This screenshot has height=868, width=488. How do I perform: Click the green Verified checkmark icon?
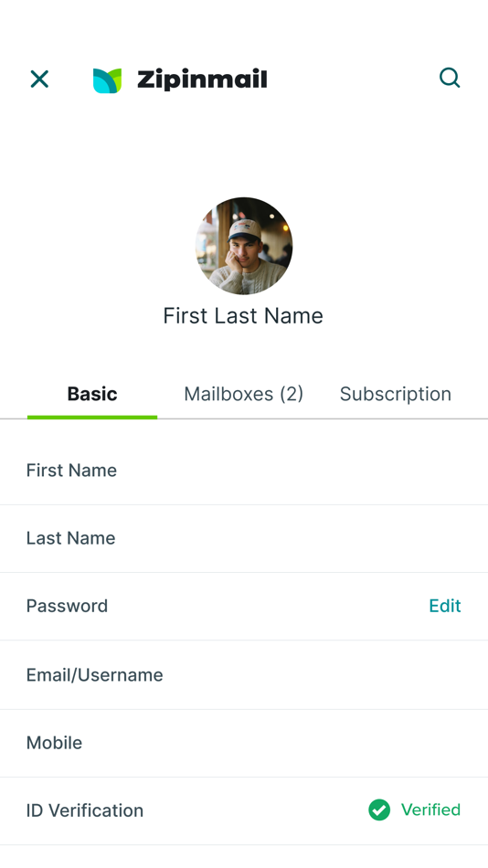(379, 810)
